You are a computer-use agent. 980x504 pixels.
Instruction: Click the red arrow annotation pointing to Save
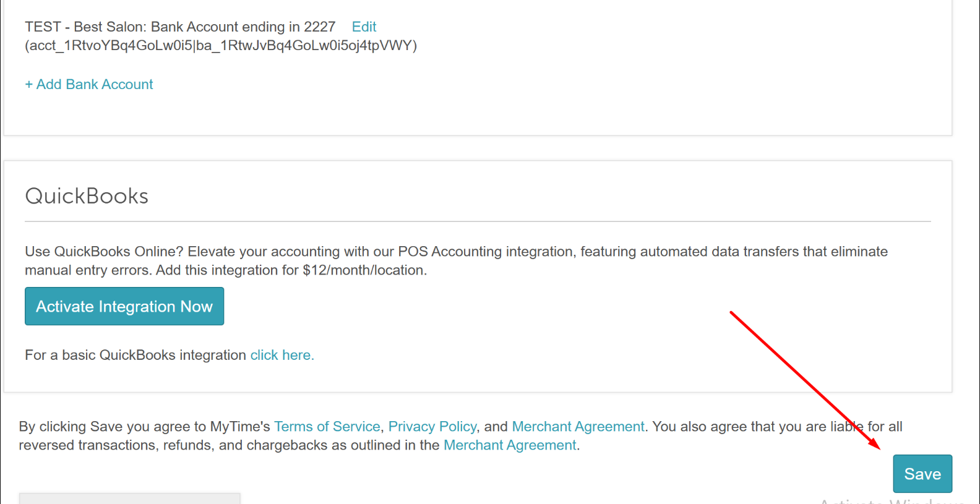[804, 380]
